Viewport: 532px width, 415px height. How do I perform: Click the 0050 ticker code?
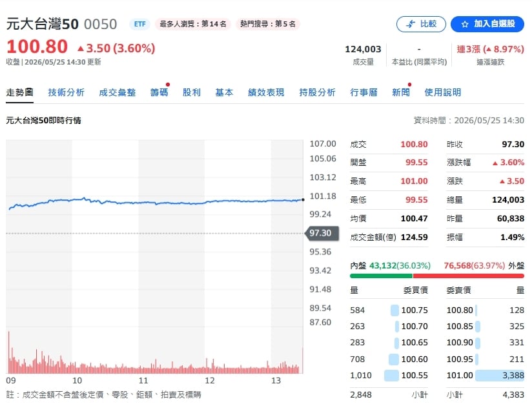coord(101,25)
